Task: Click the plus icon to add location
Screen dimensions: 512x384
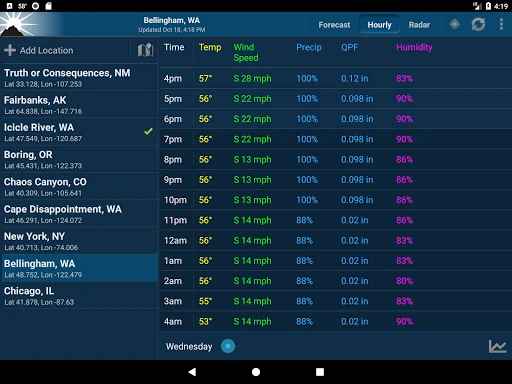Action: click(10, 50)
